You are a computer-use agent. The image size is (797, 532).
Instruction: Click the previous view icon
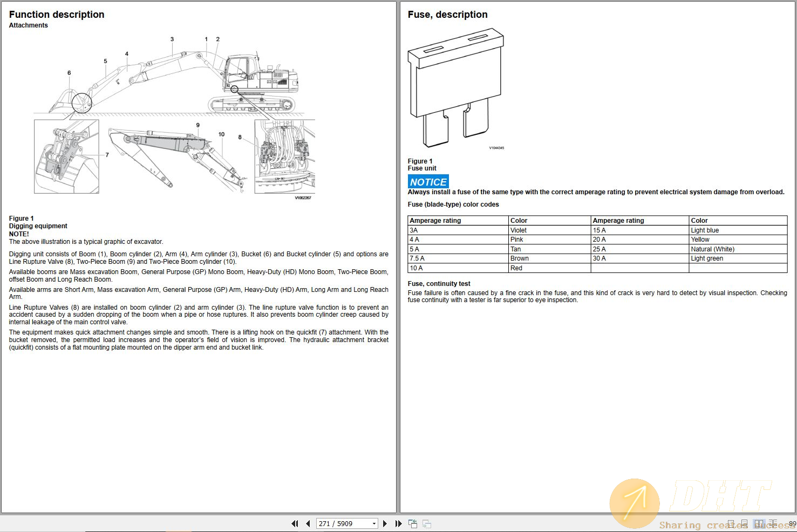click(413, 523)
